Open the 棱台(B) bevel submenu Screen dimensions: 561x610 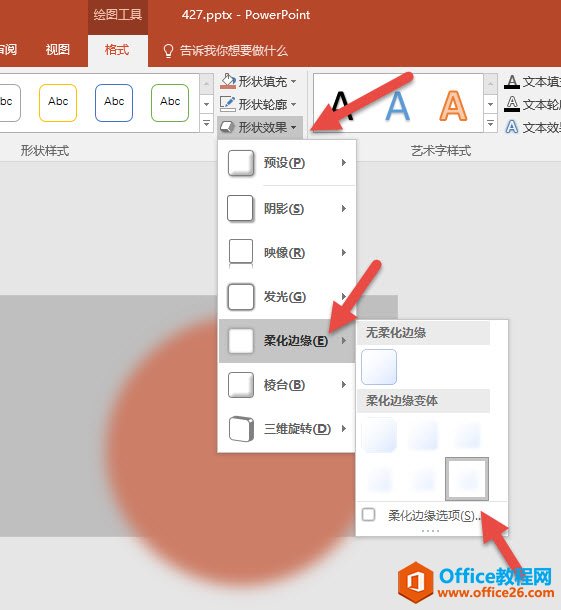[x=287, y=385]
